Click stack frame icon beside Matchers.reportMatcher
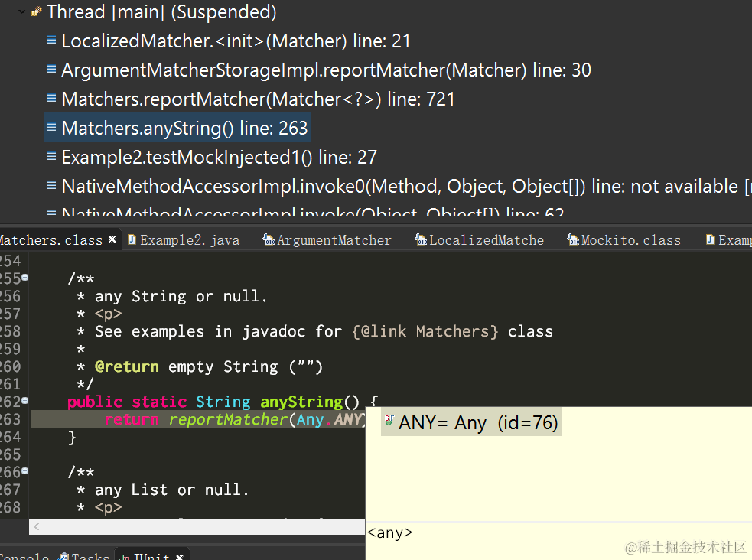The image size is (752, 560). (x=51, y=98)
